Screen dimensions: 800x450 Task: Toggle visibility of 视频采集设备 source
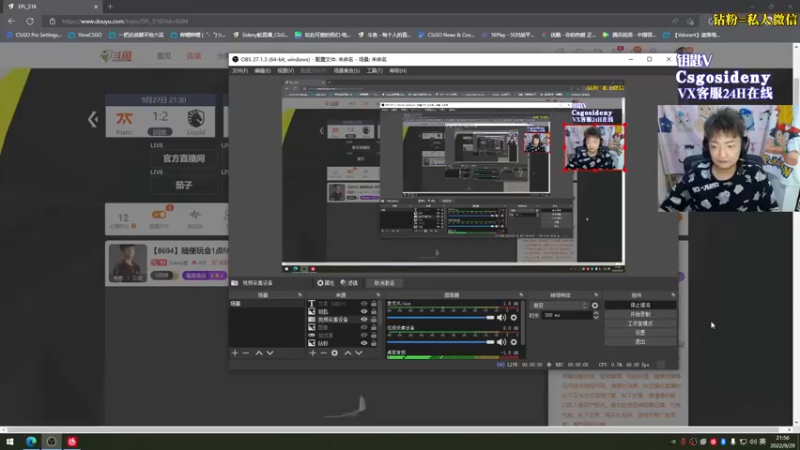(x=364, y=319)
